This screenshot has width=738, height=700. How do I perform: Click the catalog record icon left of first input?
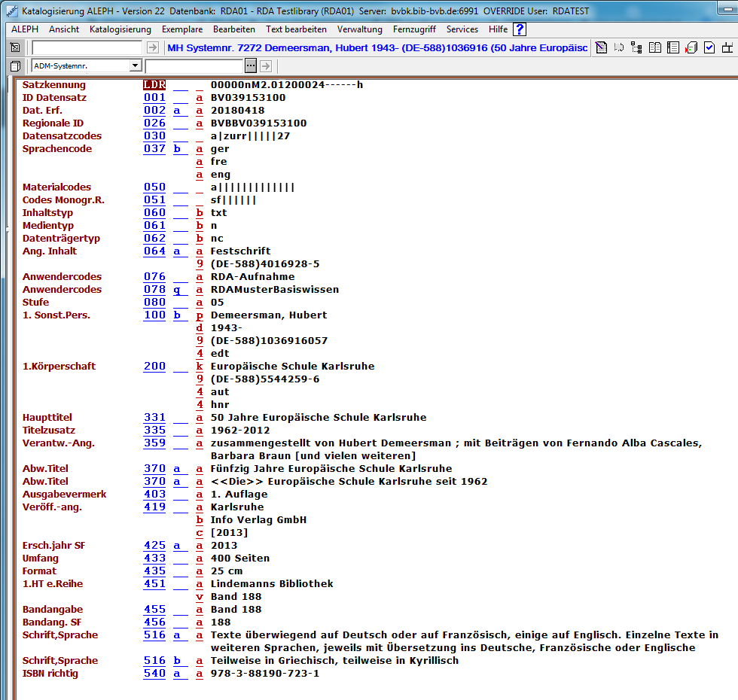point(15,47)
